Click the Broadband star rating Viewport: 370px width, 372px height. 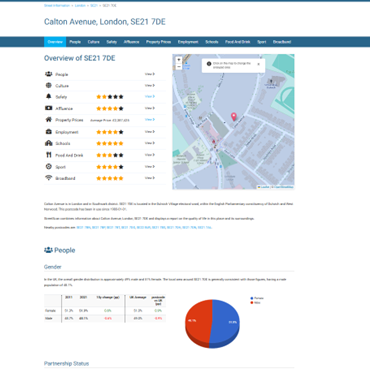[x=110, y=178]
